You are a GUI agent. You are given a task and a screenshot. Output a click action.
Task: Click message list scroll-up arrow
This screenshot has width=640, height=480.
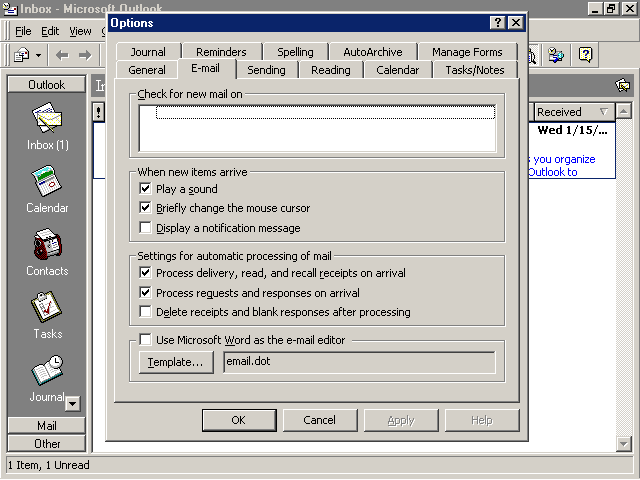tap(624, 111)
